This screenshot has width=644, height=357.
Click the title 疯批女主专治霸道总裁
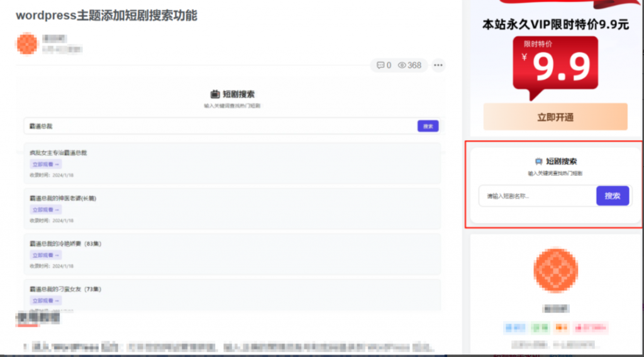click(x=58, y=153)
